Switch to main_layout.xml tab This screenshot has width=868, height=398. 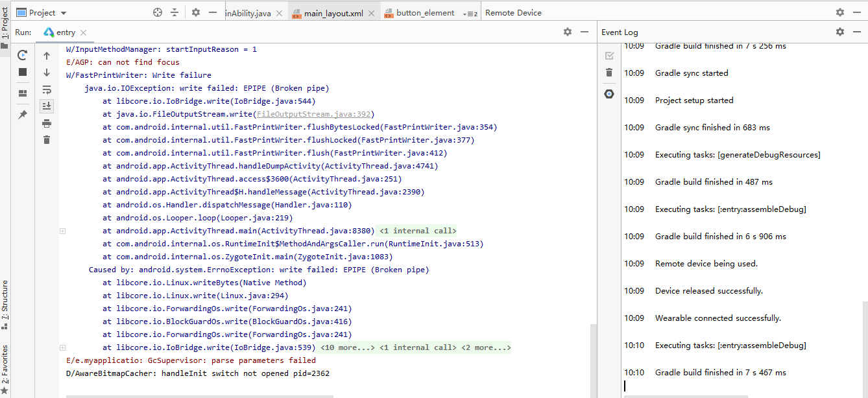pyautogui.click(x=333, y=13)
